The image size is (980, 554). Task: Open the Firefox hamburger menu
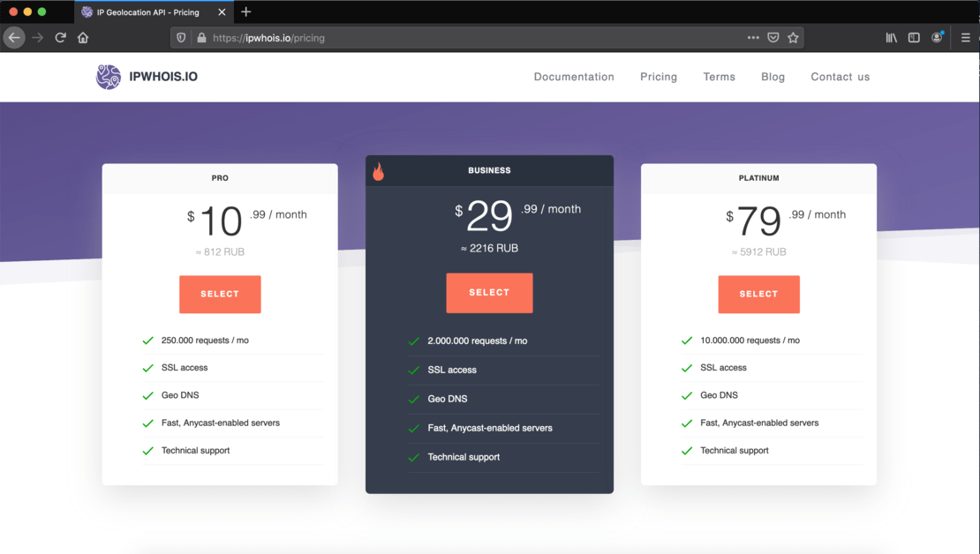965,37
